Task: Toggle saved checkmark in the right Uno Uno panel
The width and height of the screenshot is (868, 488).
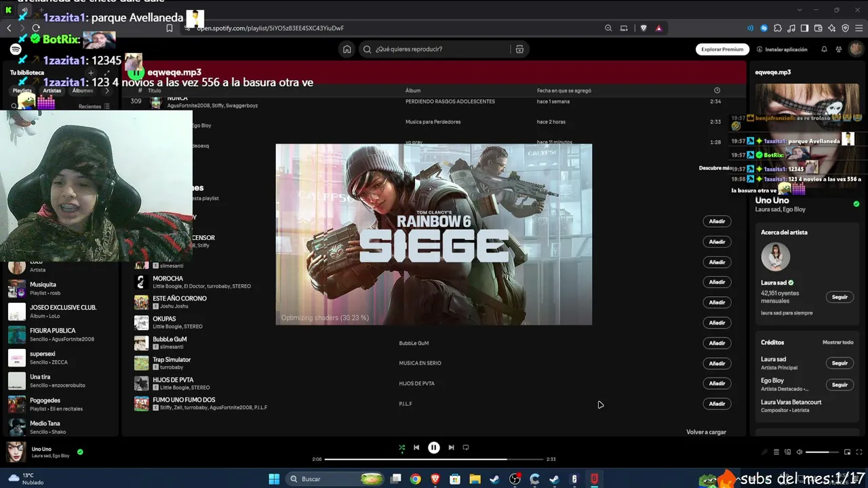Action: click(856, 204)
